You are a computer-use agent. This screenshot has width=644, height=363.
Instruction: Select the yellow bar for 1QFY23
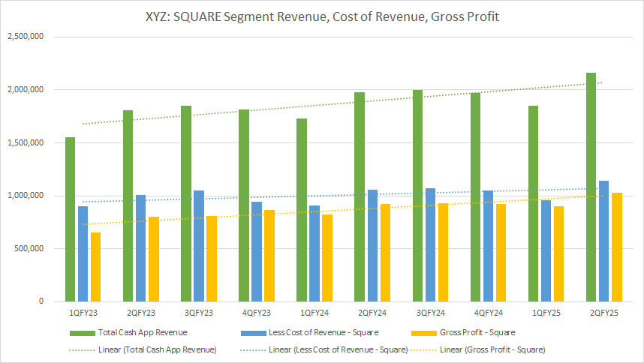pos(95,267)
